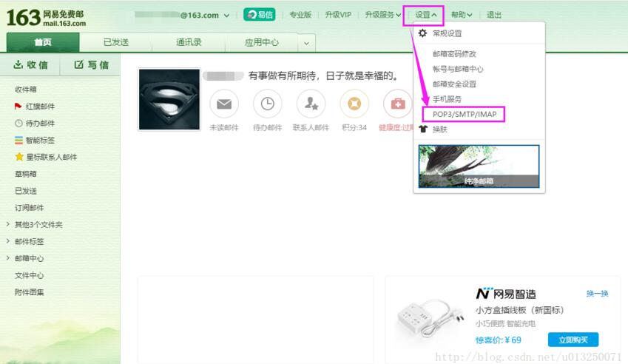The height and width of the screenshot is (364, 628).
Task: Switch to the 已发送 tab
Action: pyautogui.click(x=115, y=42)
